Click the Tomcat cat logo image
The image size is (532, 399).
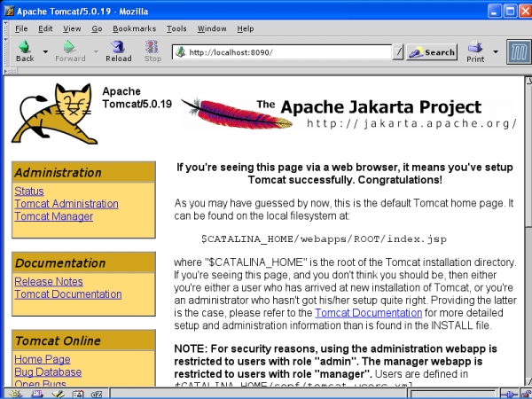click(54, 114)
